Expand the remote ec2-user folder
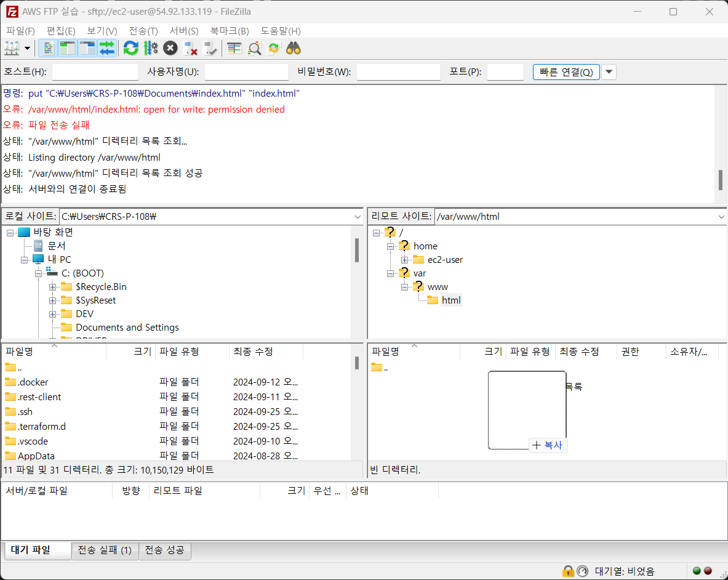The width and height of the screenshot is (728, 580). coord(404,260)
